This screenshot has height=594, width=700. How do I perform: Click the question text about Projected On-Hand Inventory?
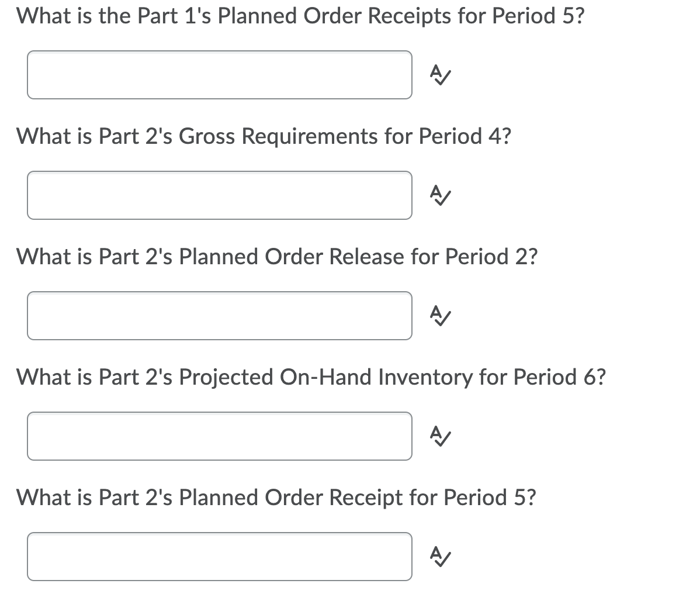point(311,378)
